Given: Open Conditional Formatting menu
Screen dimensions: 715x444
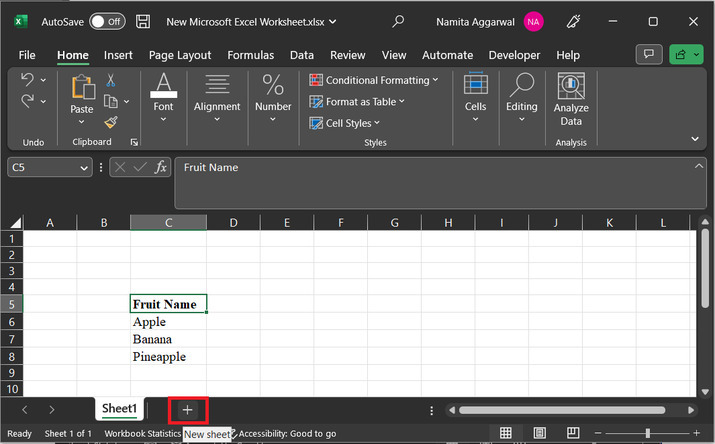Looking at the screenshot, I should [374, 80].
